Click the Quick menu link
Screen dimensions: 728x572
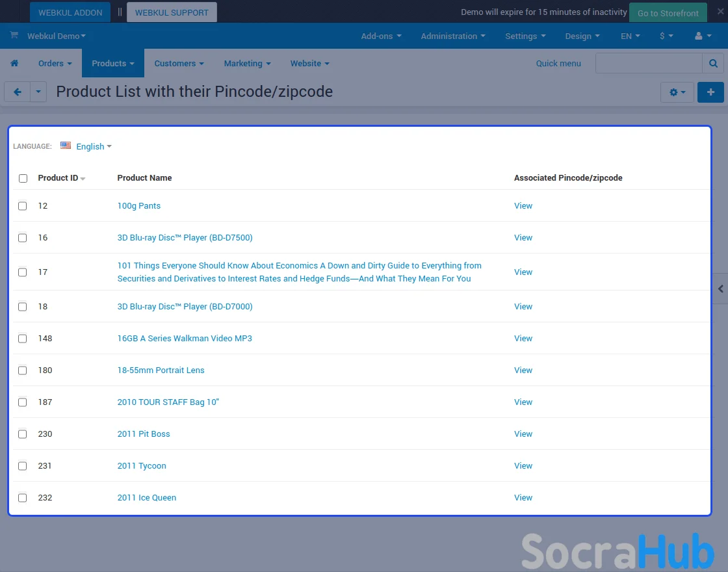[x=558, y=63]
